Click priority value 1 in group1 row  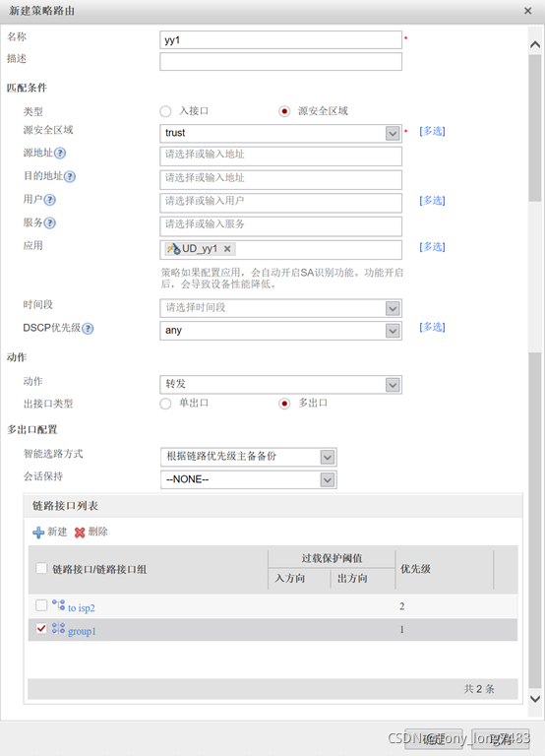(402, 629)
